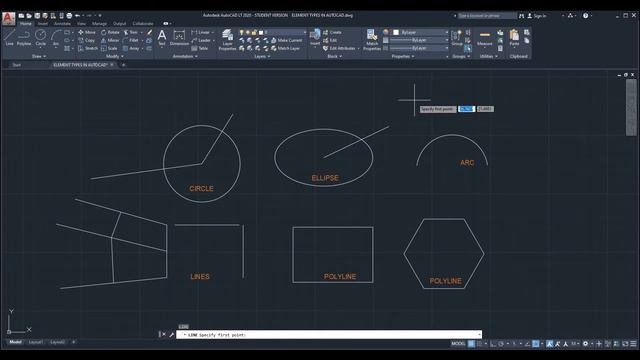Select the Group tool
Screen dimensions: 640x360
click(457, 38)
